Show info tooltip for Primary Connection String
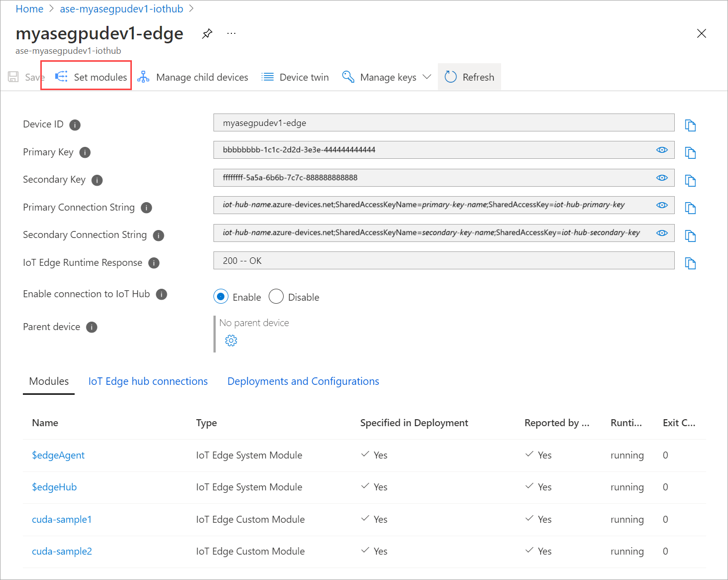728x580 pixels. pyautogui.click(x=146, y=208)
